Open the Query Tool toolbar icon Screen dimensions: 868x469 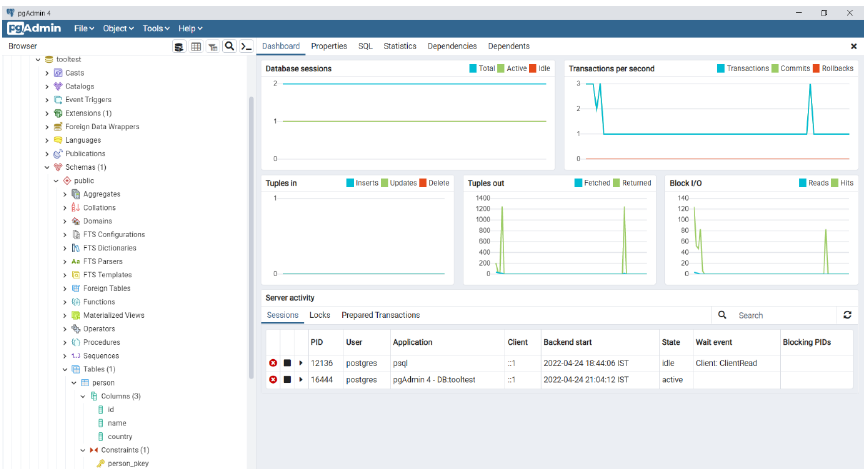coord(179,47)
